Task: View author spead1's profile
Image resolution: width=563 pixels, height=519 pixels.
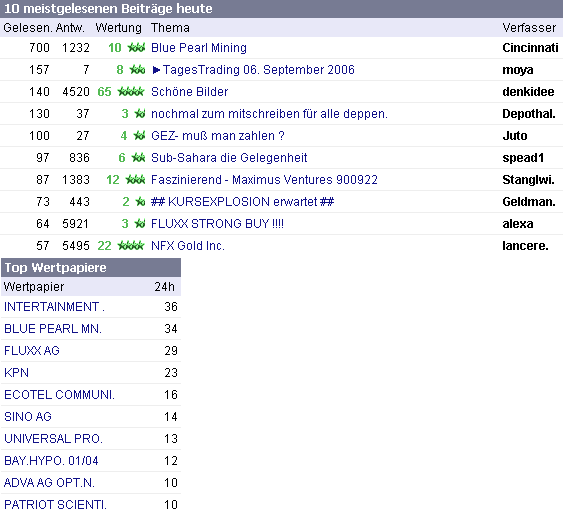Action: [x=523, y=157]
